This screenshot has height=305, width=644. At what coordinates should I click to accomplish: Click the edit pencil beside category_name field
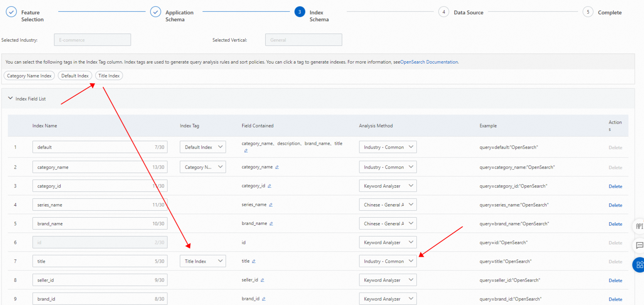coord(277,167)
